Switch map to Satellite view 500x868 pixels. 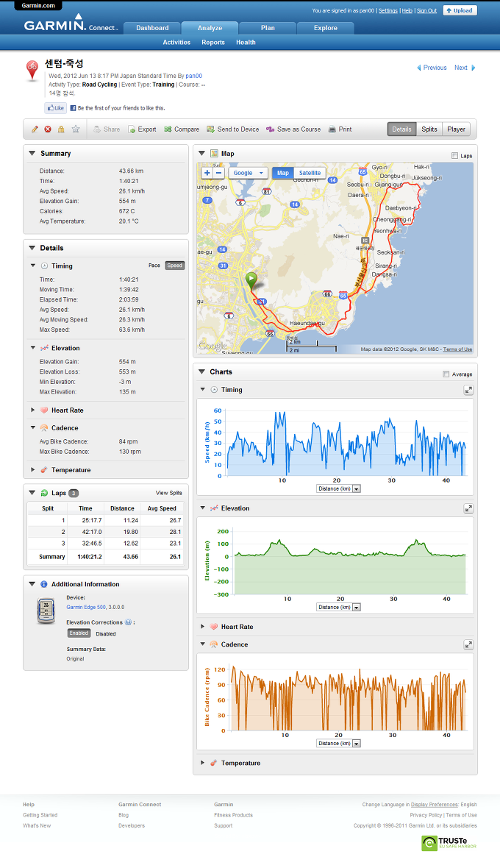tap(310, 173)
